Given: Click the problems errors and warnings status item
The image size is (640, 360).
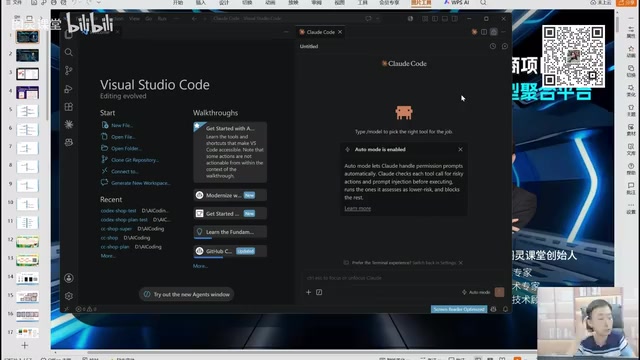Looking at the screenshot, I should click(x=86, y=309).
